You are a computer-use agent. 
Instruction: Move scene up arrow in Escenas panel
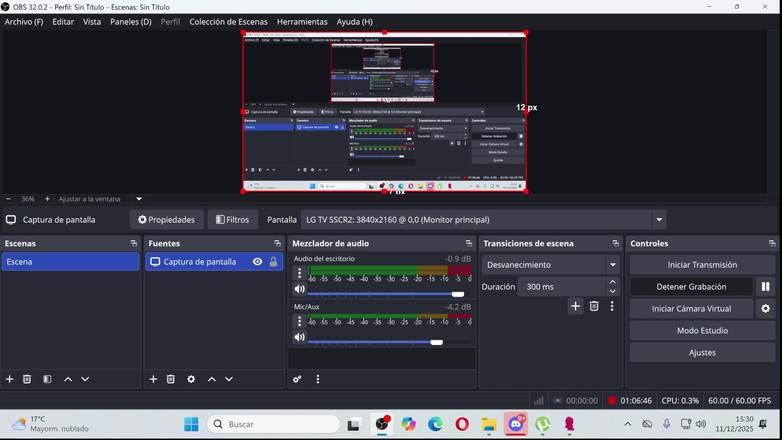(68, 379)
